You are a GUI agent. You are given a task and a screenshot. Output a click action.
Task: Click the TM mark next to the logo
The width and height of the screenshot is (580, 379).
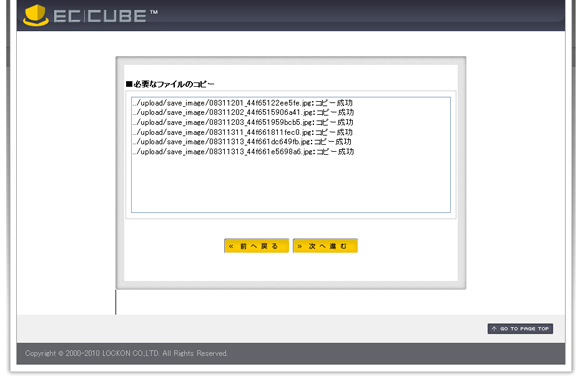(x=154, y=12)
